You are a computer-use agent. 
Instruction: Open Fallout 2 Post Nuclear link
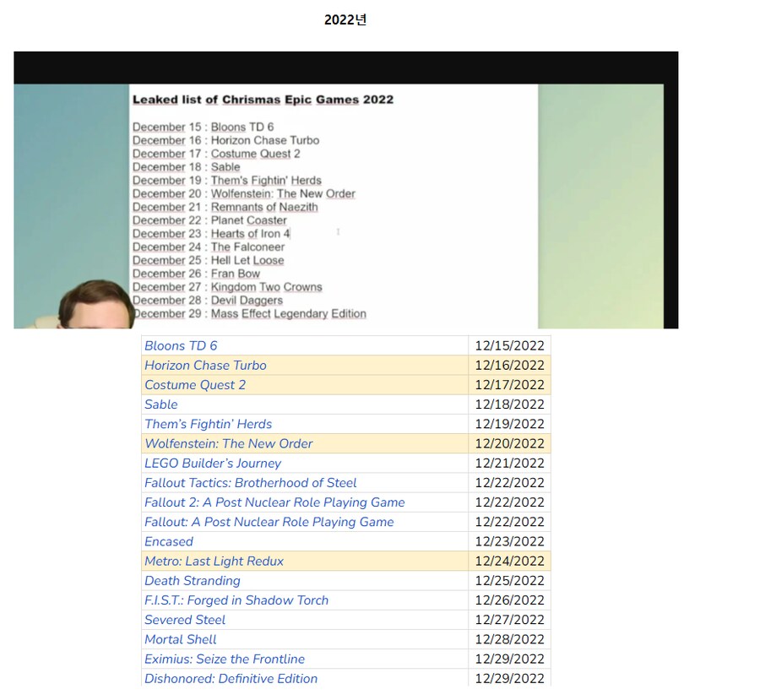click(x=274, y=502)
